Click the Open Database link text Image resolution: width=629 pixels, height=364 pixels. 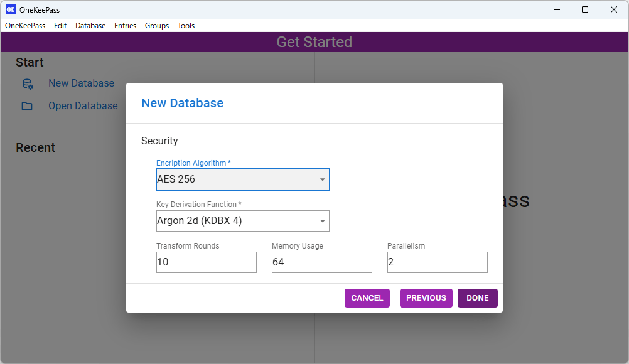coord(83,106)
